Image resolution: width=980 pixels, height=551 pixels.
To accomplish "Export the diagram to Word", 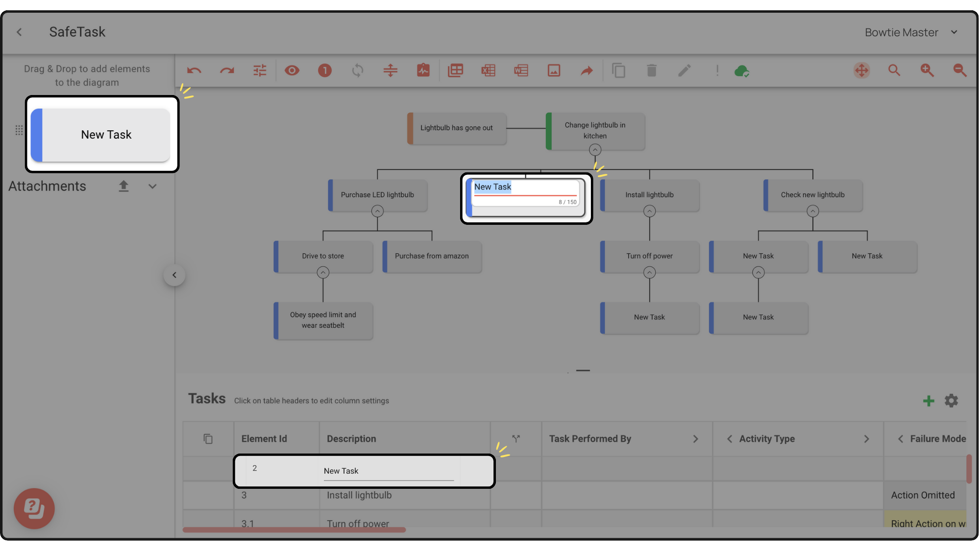I will [521, 71].
